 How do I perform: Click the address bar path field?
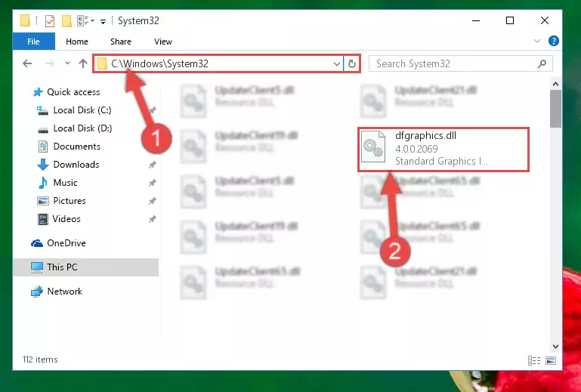click(218, 63)
